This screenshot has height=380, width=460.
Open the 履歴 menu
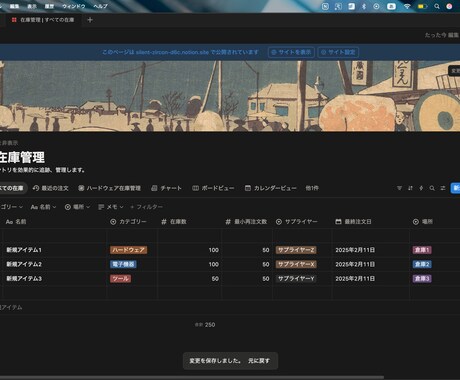49,6
